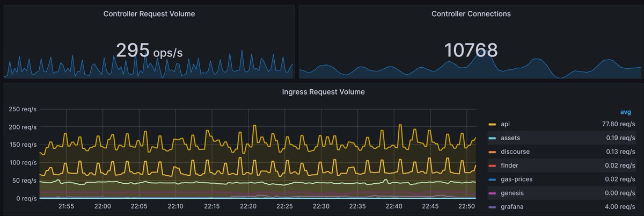The image size is (644, 216).
Task: Toggle the gas-prices series in legend
Action: point(516,179)
